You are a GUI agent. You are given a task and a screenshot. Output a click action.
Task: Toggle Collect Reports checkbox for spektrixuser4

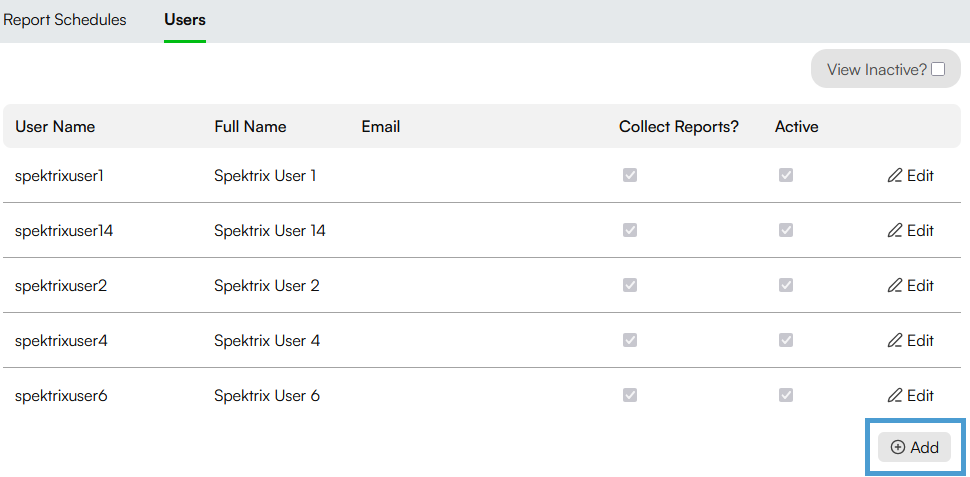pyautogui.click(x=630, y=340)
